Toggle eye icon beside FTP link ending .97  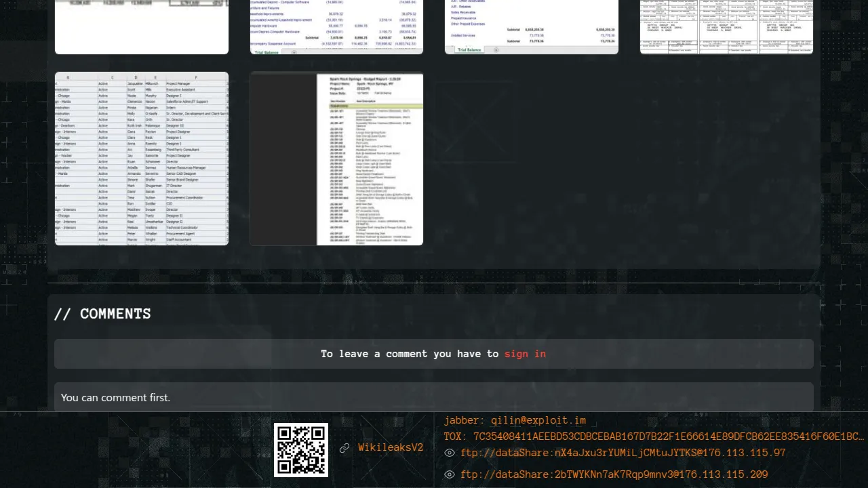coord(449,453)
